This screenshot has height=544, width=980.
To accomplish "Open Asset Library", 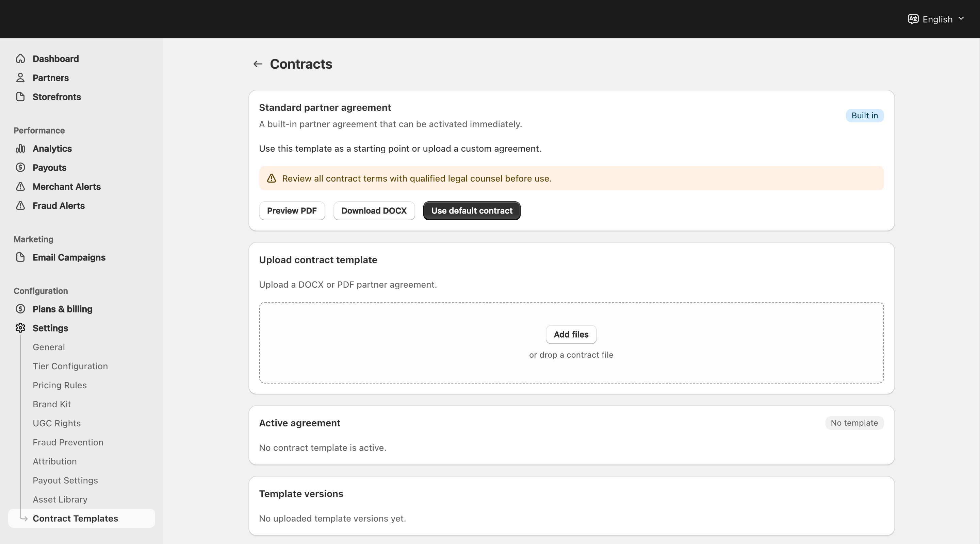I will click(60, 499).
